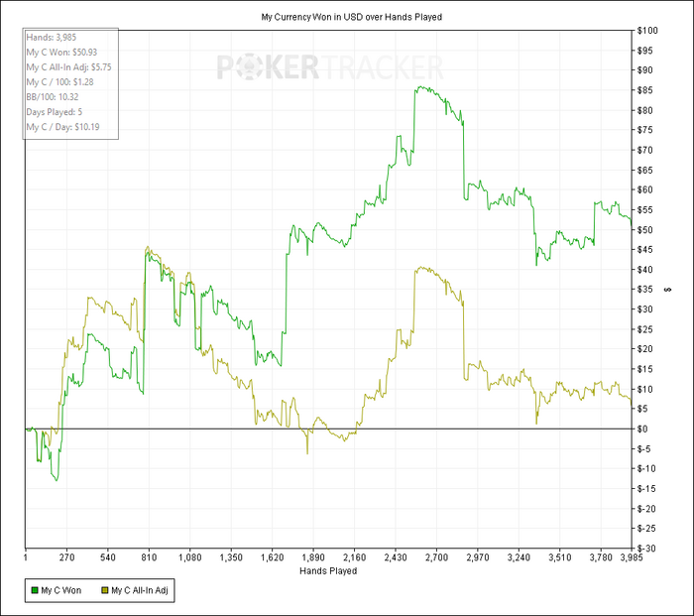Viewport: 694px width, 616px height.
Task: Click the $70 y-axis label
Action: coord(645,150)
